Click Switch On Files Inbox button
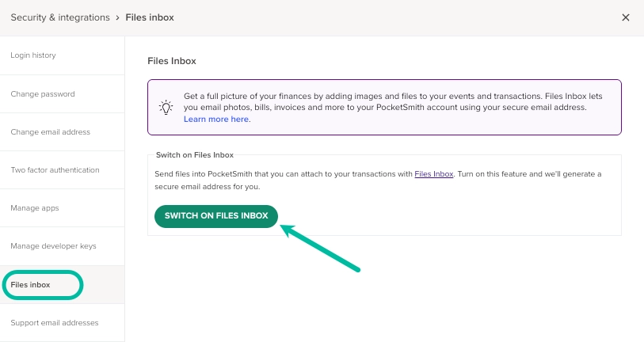Image resolution: width=644 pixels, height=342 pixels. tap(216, 216)
